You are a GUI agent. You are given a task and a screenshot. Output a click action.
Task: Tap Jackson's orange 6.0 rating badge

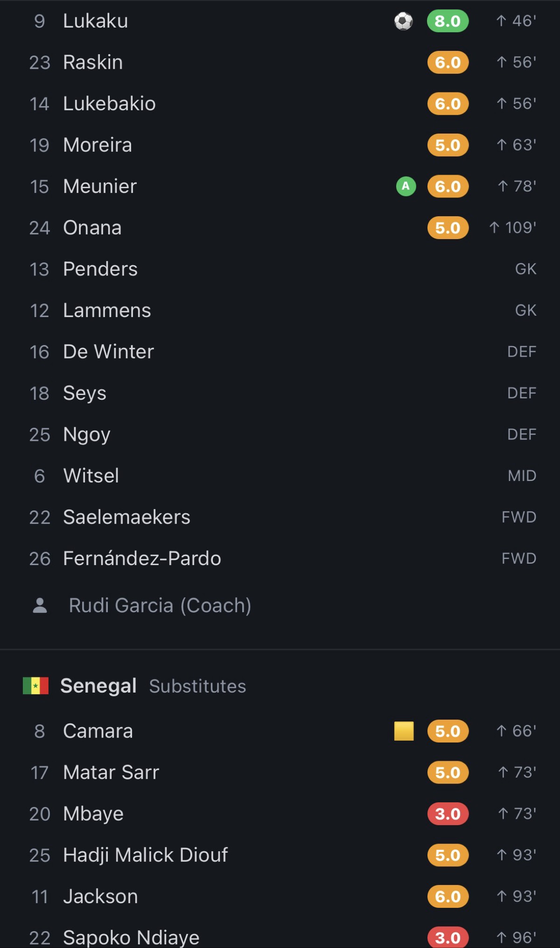click(x=448, y=896)
